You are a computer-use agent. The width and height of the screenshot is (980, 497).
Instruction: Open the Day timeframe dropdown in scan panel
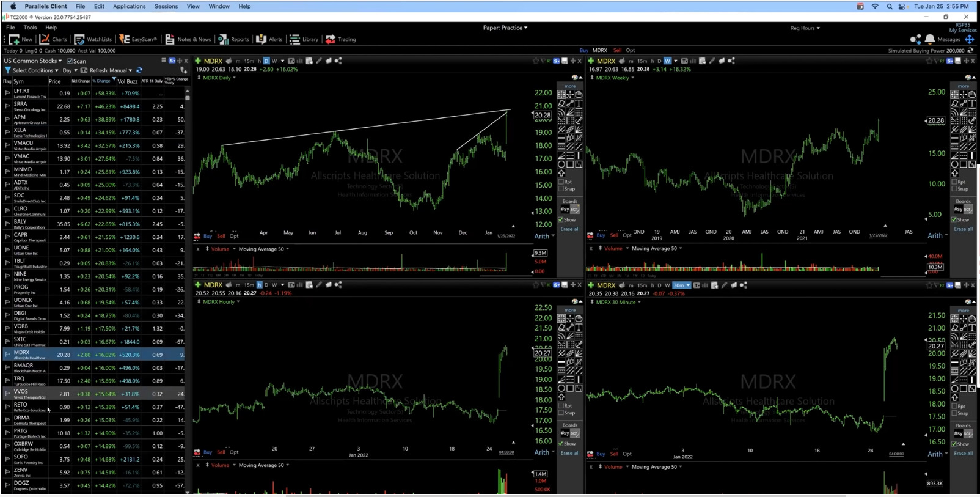(x=70, y=70)
